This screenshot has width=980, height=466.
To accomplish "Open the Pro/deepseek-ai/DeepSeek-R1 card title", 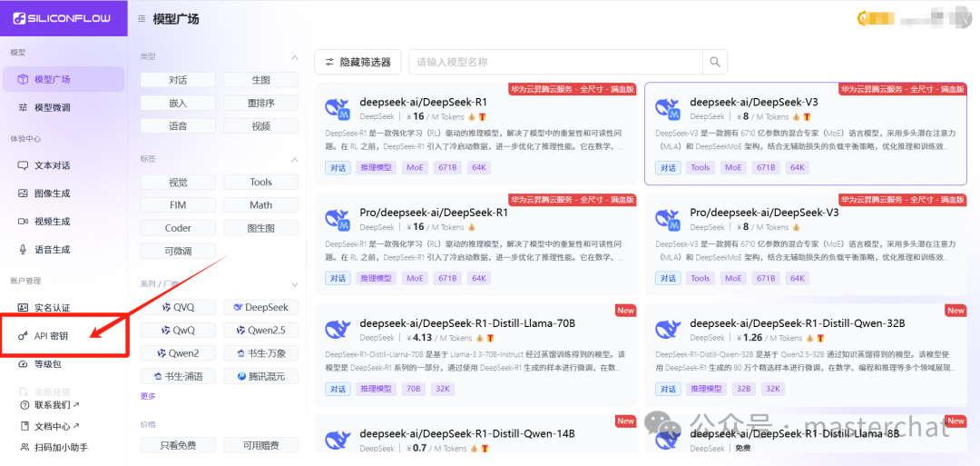I will (434, 213).
